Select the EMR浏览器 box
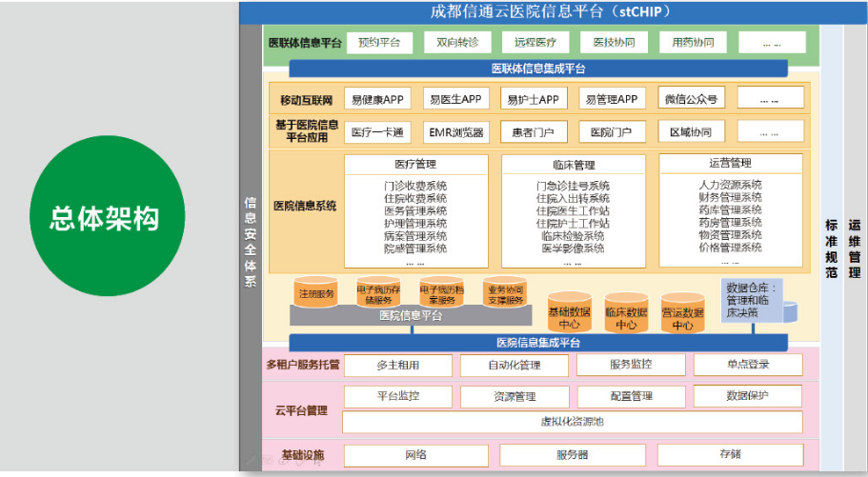The width and height of the screenshot is (868, 477). [x=456, y=132]
